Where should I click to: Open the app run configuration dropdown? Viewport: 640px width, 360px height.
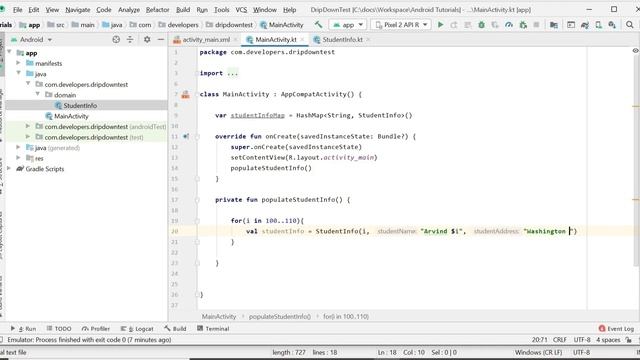coord(348,24)
